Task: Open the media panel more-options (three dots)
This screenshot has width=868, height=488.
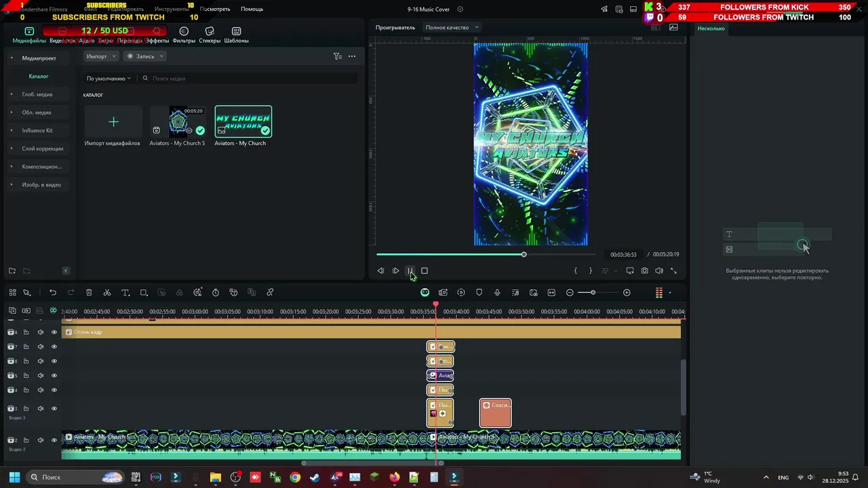Action: click(352, 56)
